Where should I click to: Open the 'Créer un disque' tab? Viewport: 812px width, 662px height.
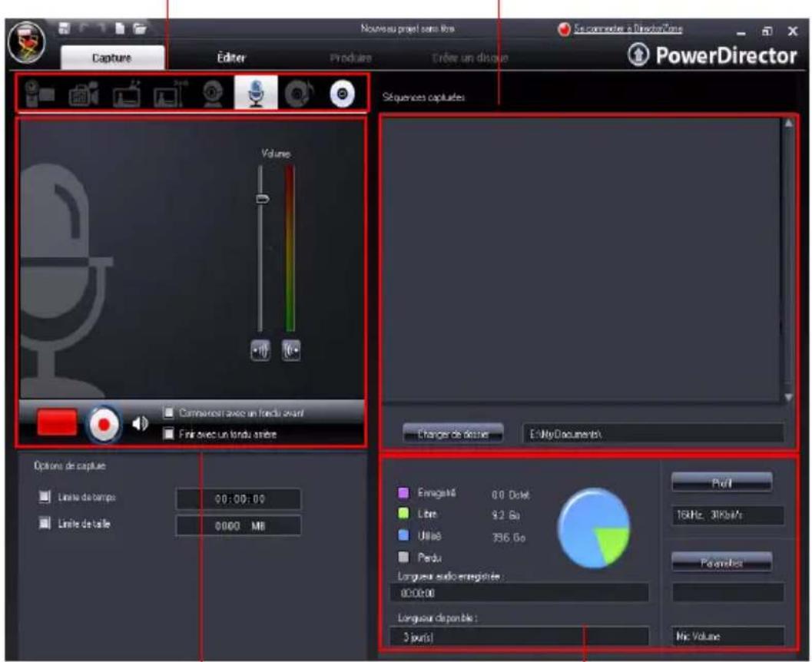(469, 58)
